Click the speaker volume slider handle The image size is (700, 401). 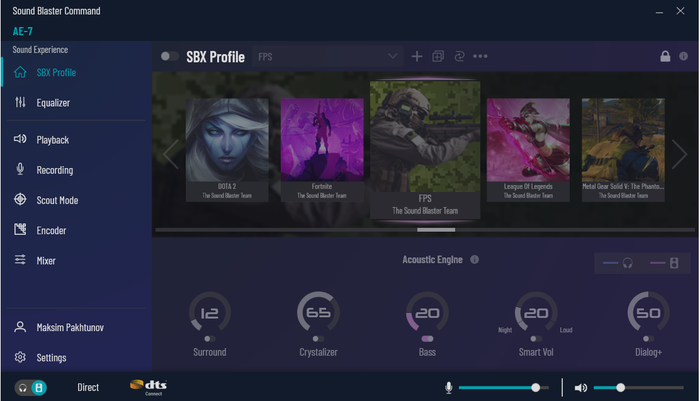pyautogui.click(x=621, y=388)
